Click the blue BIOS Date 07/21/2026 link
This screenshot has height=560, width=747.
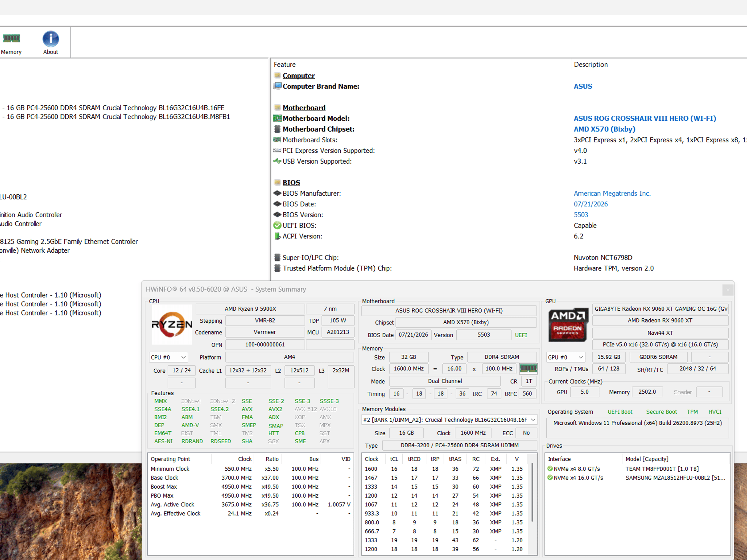click(x=591, y=204)
